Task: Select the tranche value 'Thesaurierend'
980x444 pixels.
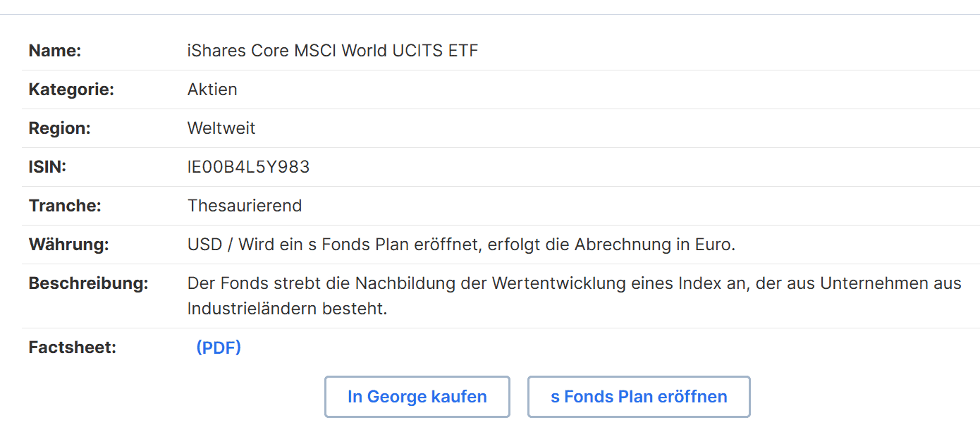Action: tap(245, 206)
